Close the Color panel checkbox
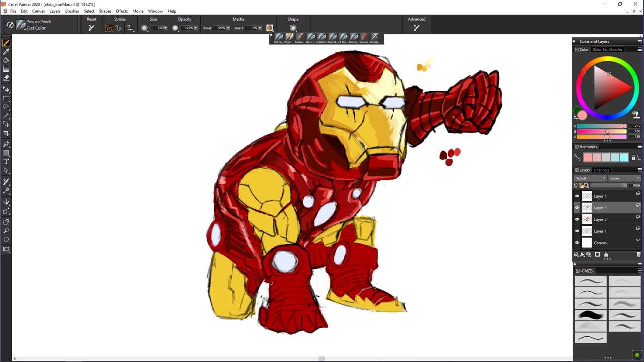 [577, 49]
